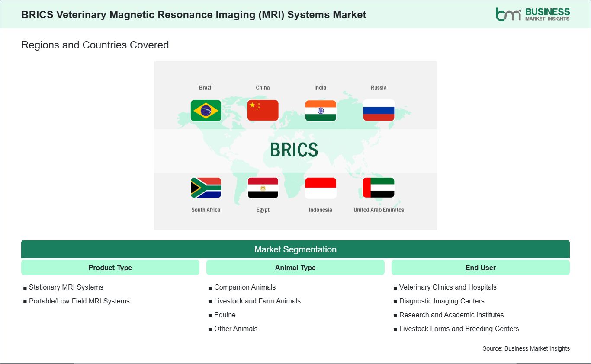Screen dimensions: 591x364
Task: Select the Product Type column header
Action: click(110, 268)
